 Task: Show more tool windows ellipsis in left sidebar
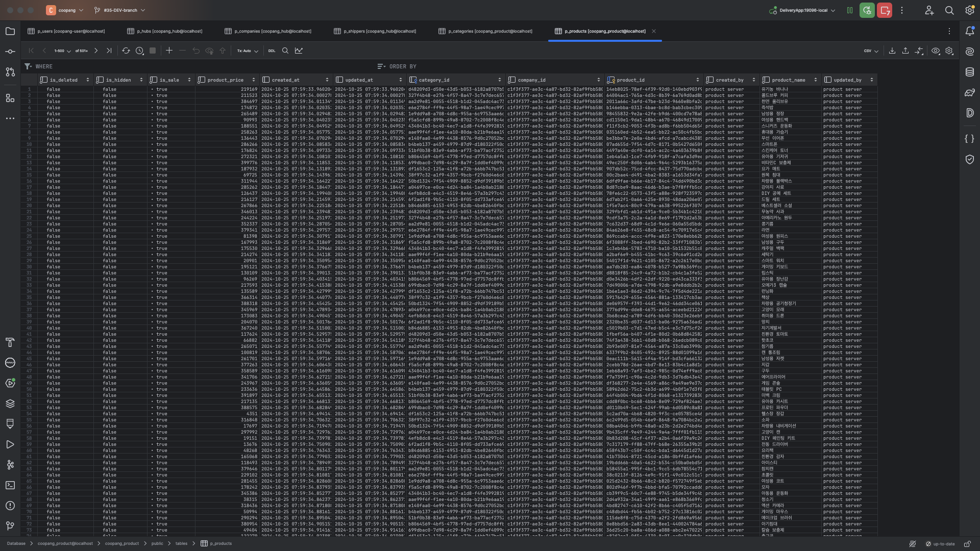click(10, 118)
